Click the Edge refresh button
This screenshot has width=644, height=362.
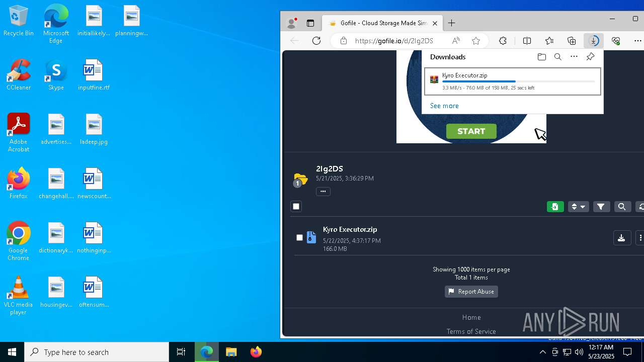(316, 41)
